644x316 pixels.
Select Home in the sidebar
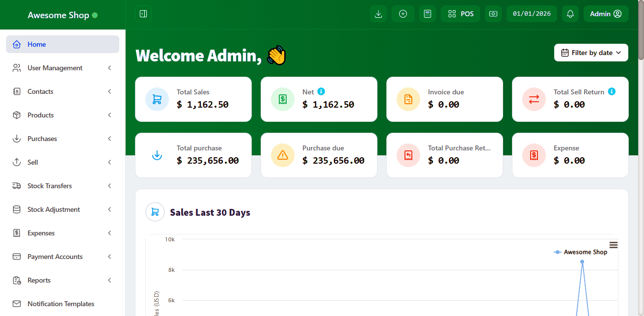coord(37,44)
